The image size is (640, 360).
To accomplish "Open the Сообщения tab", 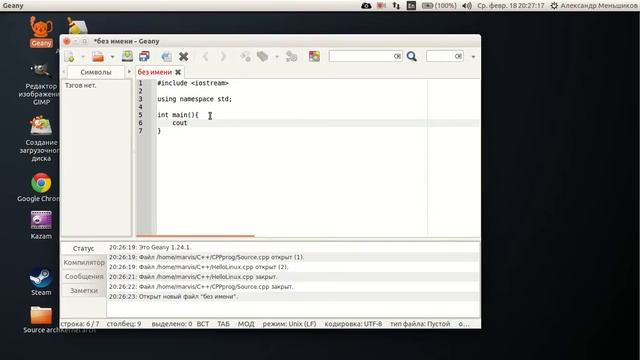I will (84, 276).
